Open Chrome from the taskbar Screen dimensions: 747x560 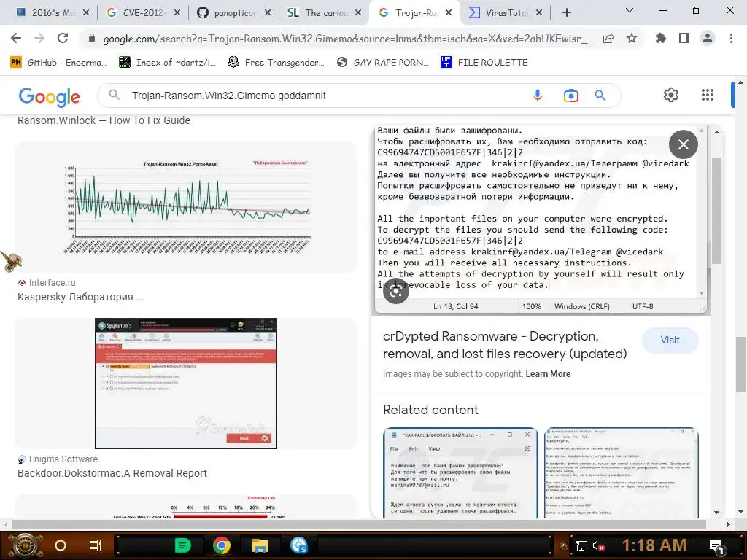pos(222,545)
